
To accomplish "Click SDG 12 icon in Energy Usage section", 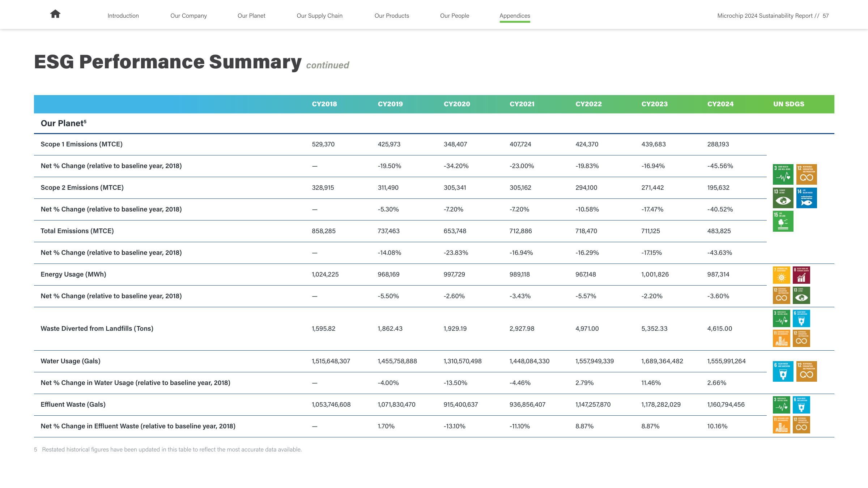I will point(782,295).
